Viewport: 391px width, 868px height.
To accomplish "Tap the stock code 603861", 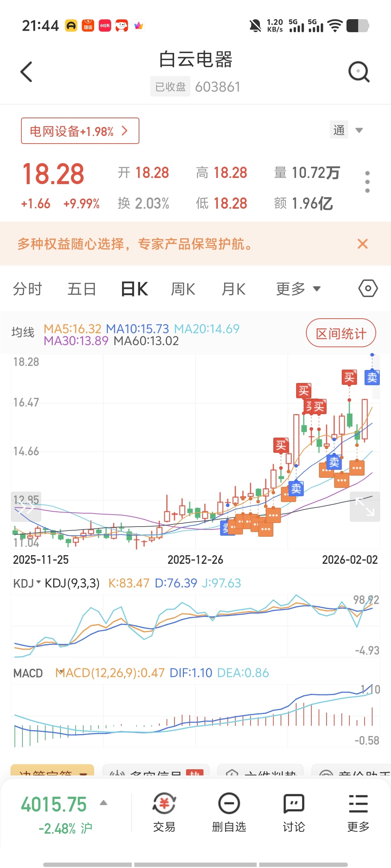I will point(218,87).
